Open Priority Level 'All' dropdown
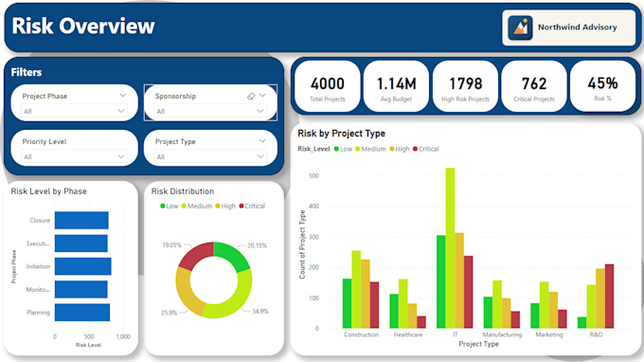This screenshot has height=362, width=644. tap(74, 156)
